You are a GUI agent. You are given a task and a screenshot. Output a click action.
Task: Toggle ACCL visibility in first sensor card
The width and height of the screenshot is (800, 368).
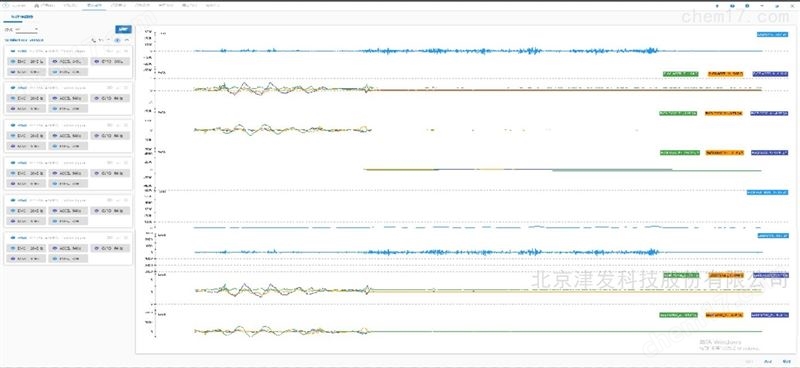click(68, 61)
